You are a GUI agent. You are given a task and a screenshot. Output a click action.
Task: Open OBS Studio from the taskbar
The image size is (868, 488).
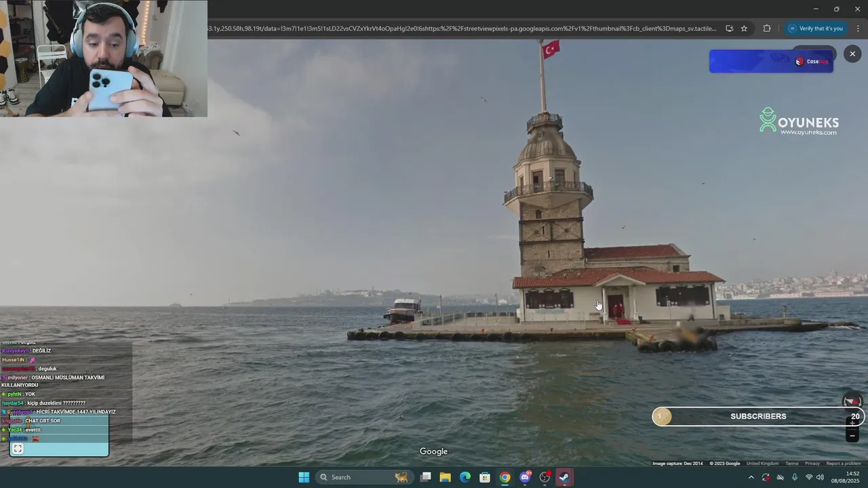[x=545, y=477]
